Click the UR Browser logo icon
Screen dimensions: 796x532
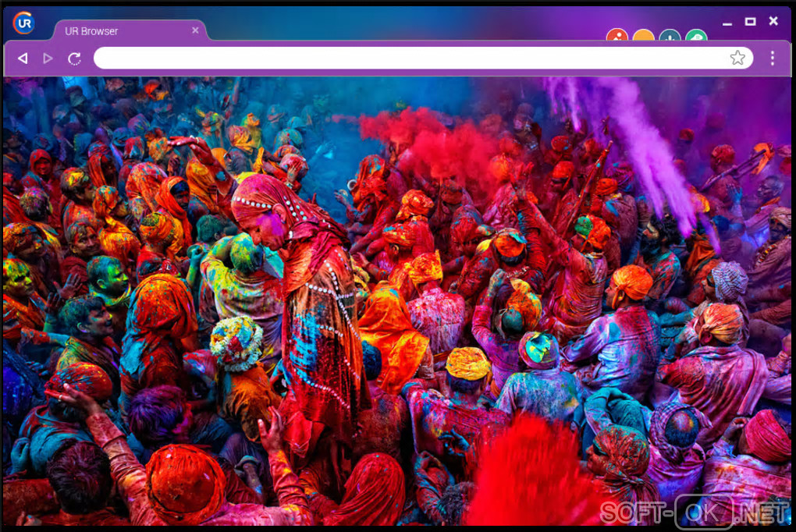pos(24,23)
